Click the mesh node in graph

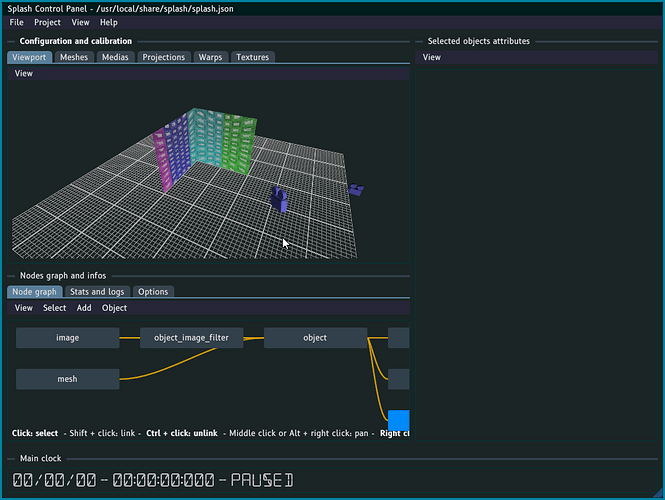pos(68,379)
